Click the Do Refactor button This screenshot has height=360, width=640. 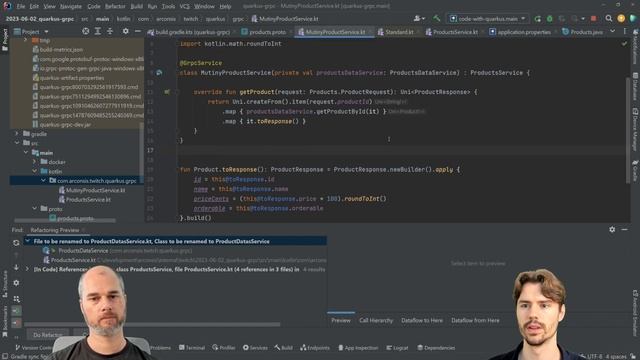(x=48, y=335)
